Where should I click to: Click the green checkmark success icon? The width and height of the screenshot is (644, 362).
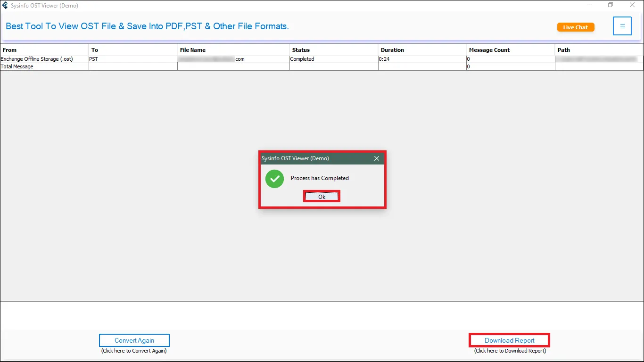pos(274,179)
